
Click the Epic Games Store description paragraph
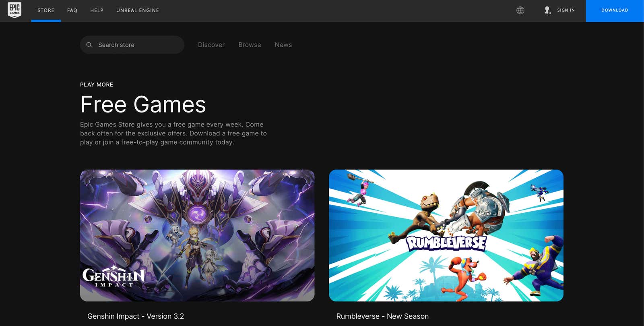point(173,133)
